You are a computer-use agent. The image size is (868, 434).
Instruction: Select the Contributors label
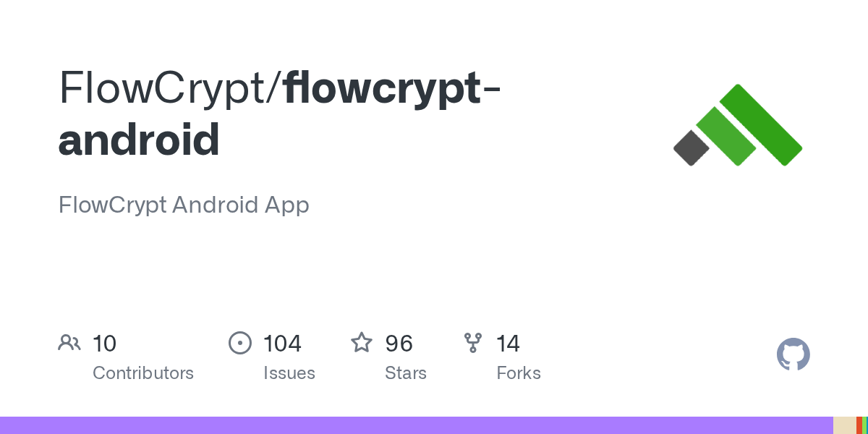pyautogui.click(x=143, y=373)
